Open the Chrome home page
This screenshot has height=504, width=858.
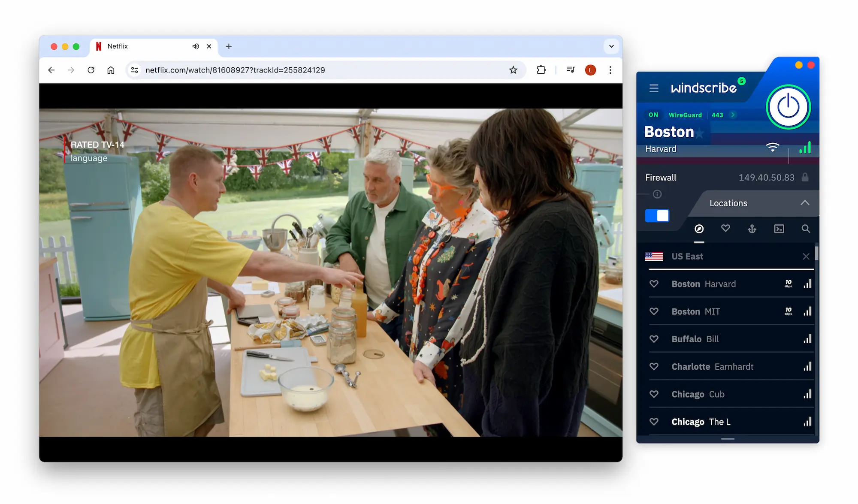click(x=111, y=70)
